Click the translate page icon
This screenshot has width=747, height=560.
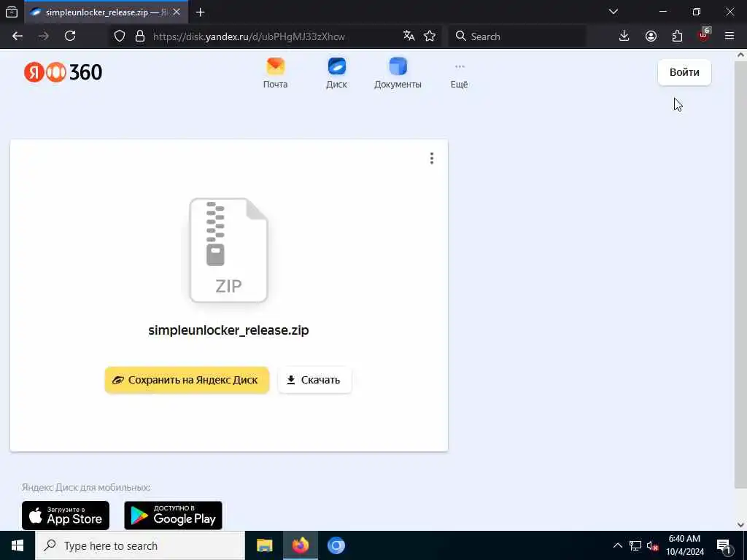coord(409,36)
